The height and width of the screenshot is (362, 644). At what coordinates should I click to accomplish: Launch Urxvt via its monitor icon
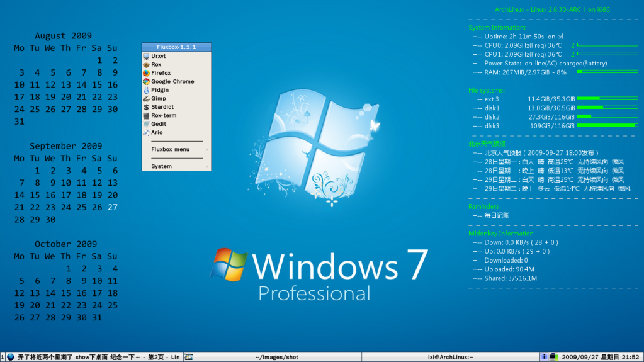[x=146, y=56]
